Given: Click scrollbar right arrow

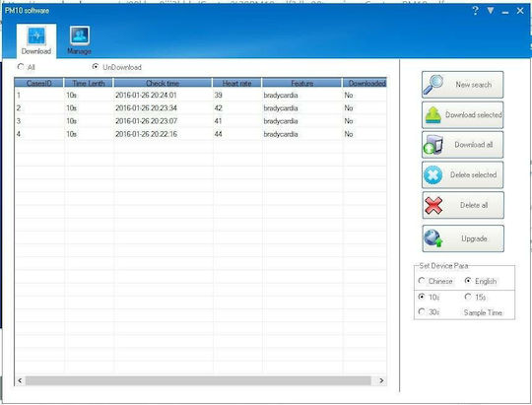Looking at the screenshot, I should point(381,380).
